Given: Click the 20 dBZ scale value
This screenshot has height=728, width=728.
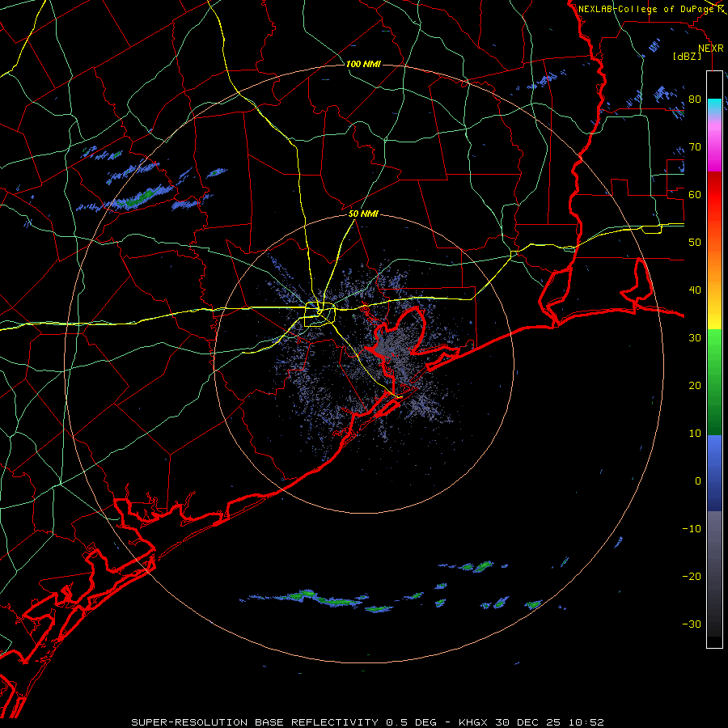Looking at the screenshot, I should pos(695,386).
